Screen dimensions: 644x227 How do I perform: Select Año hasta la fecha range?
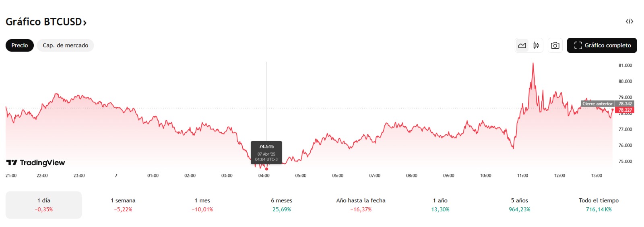pos(361,205)
